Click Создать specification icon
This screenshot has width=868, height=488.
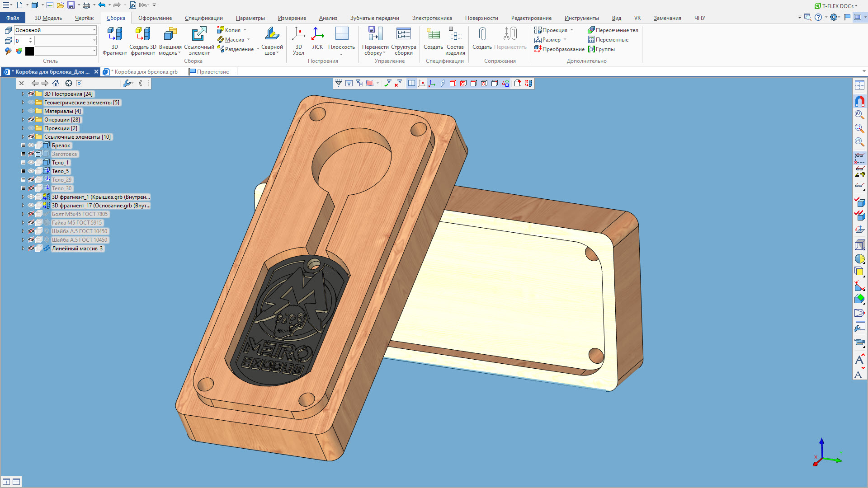tap(433, 34)
